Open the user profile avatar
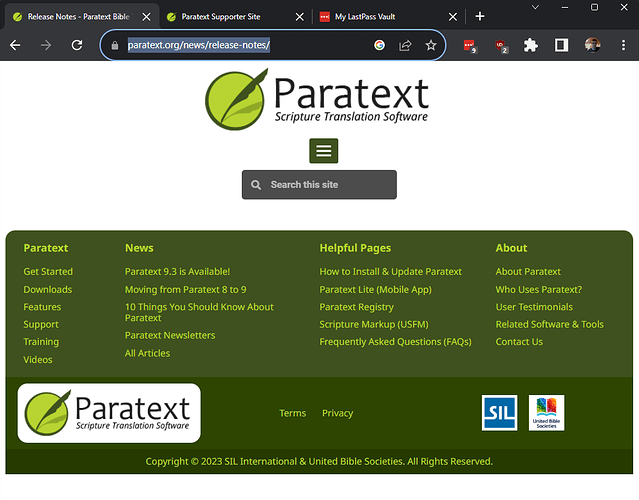This screenshot has height=500, width=639. coord(592,45)
